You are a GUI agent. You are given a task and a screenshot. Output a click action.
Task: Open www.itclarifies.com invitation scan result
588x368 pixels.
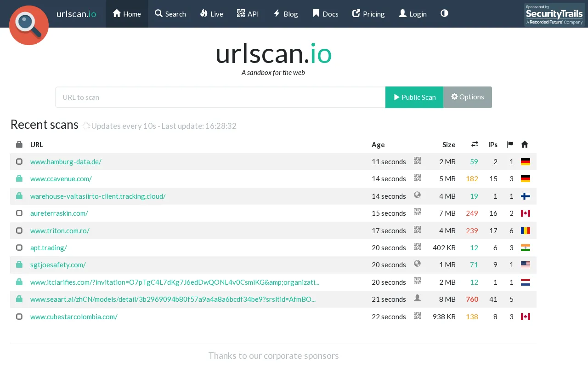click(x=175, y=282)
